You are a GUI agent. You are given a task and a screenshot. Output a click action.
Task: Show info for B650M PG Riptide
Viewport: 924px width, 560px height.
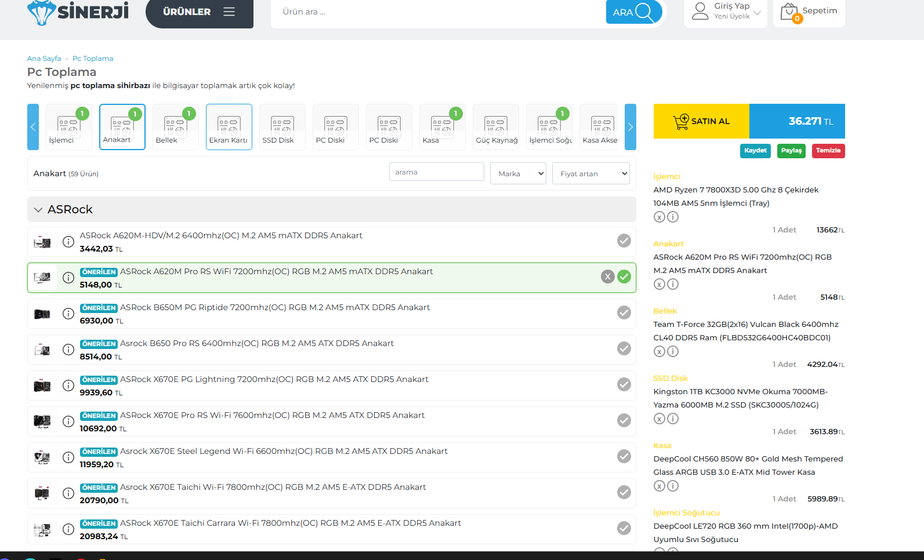pos(68,314)
